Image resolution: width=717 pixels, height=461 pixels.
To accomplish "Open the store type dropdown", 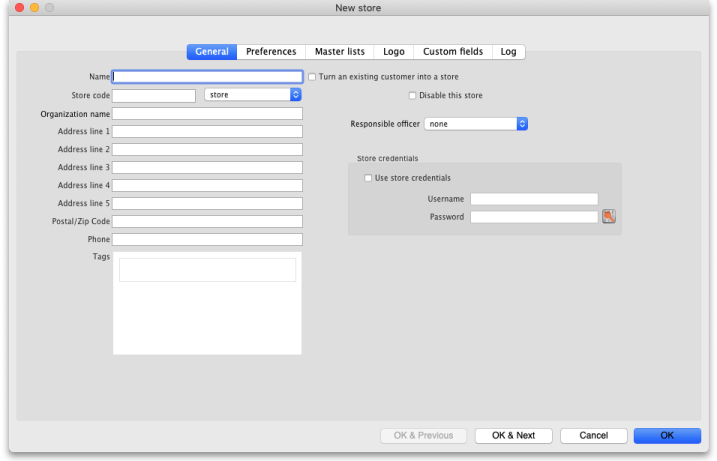I will 252,95.
